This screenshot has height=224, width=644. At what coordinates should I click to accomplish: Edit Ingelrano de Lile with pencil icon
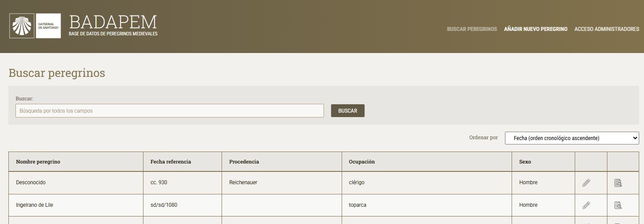[x=586, y=205]
